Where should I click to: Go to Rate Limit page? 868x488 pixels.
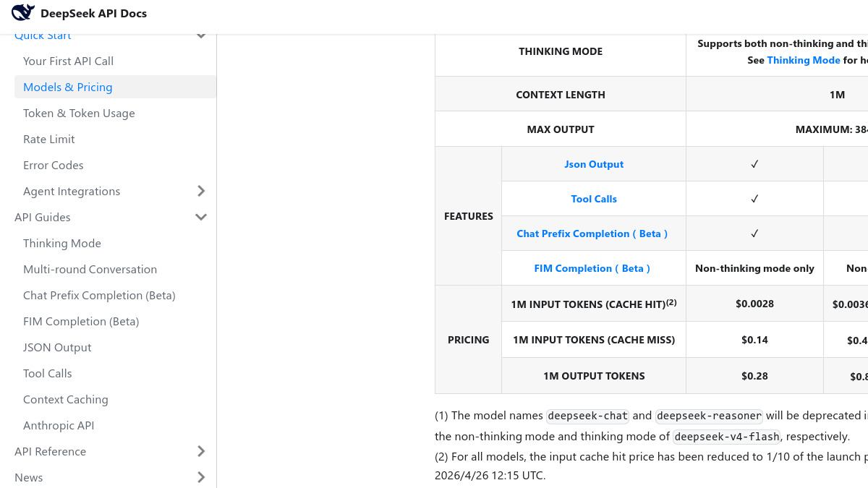[49, 139]
